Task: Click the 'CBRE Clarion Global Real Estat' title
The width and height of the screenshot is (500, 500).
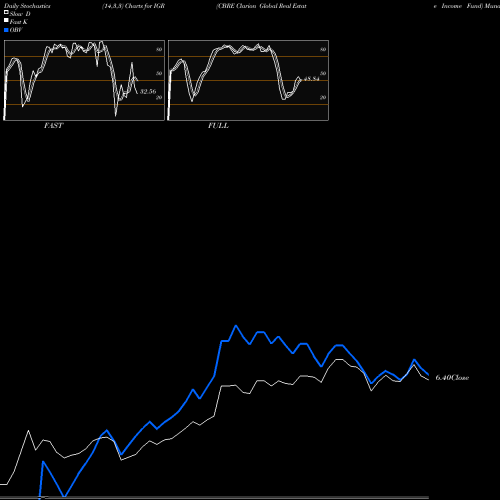Action: [x=261, y=6]
